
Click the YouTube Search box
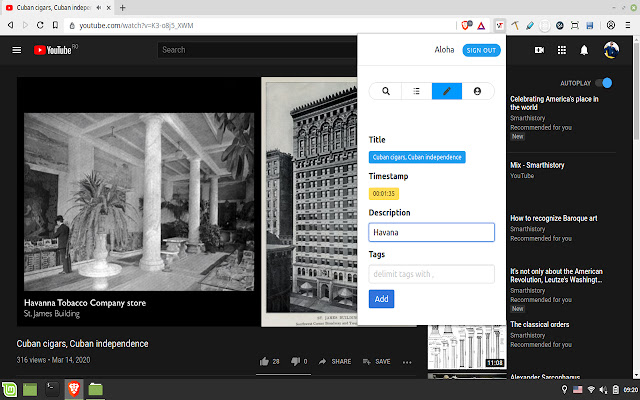(x=257, y=50)
